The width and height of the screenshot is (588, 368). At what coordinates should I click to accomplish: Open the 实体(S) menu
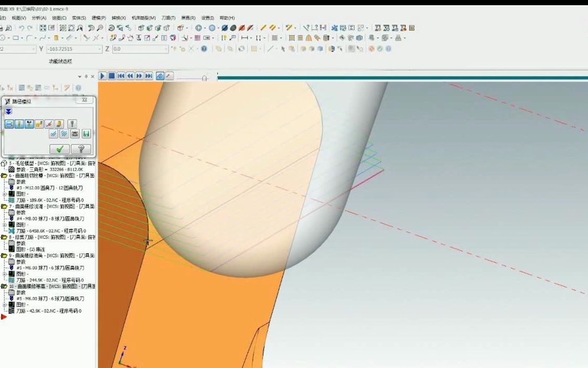click(79, 18)
